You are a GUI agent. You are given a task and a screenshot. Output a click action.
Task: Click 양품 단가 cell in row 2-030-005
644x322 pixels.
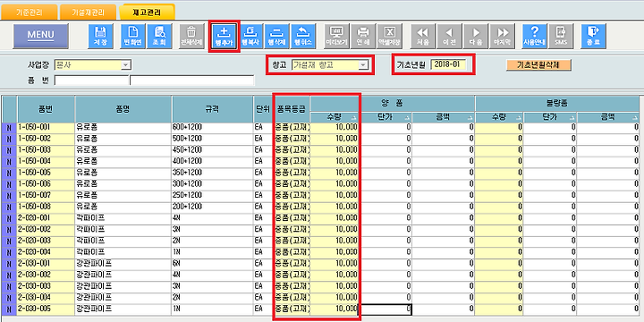point(386,309)
